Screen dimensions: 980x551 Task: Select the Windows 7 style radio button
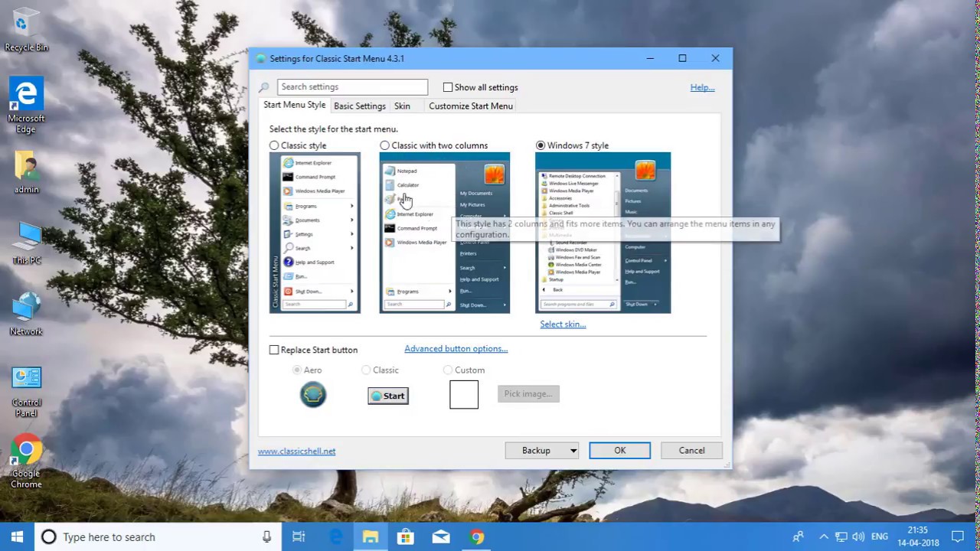coord(541,145)
